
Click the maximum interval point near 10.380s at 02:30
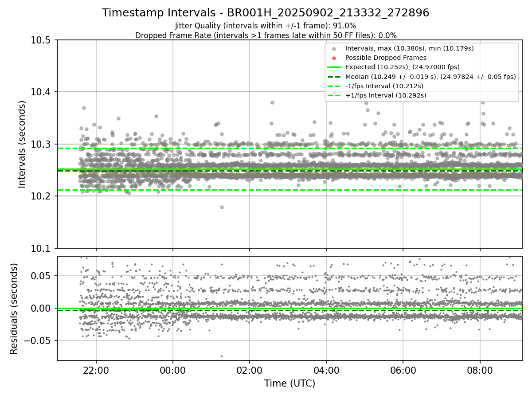click(x=272, y=102)
